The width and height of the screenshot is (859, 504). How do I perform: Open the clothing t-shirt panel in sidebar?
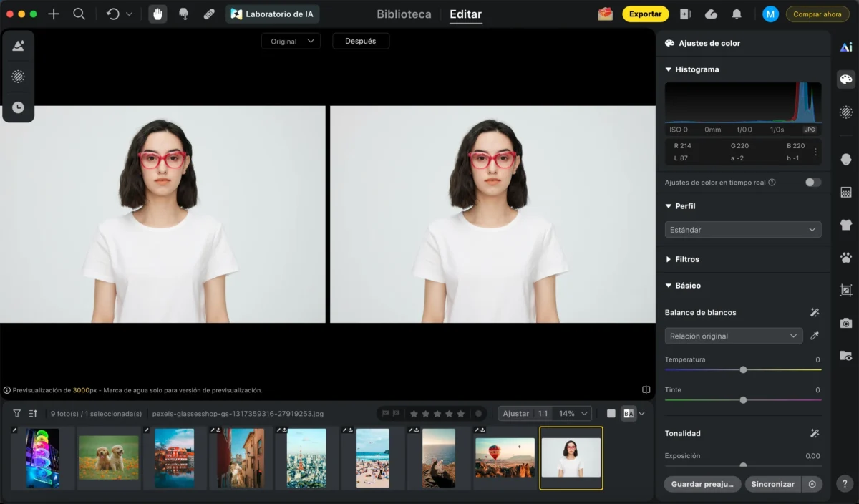coord(846,225)
